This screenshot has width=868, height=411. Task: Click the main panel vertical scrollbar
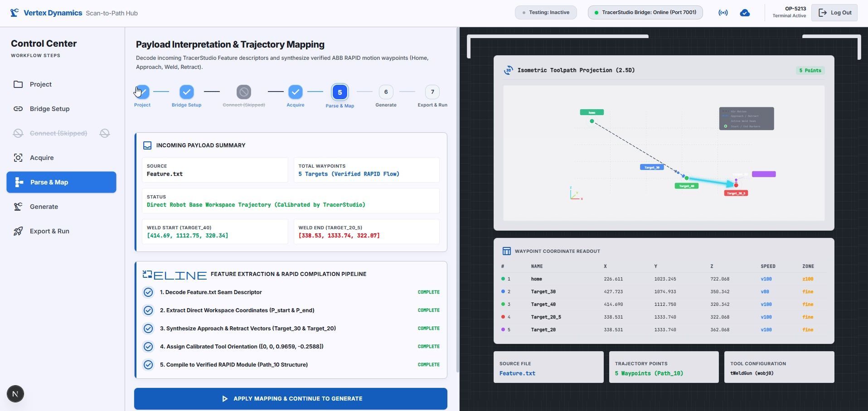coord(457,199)
